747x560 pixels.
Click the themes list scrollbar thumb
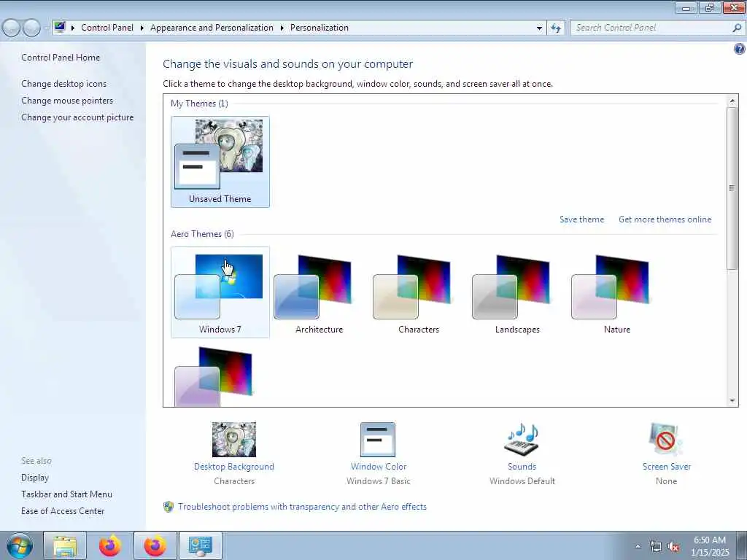tap(732, 189)
